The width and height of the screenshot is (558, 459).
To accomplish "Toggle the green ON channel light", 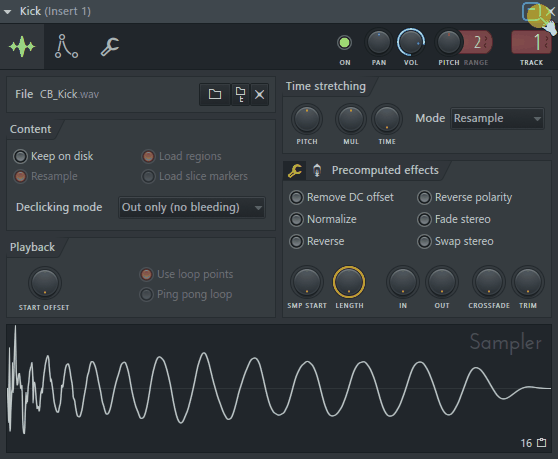I will [x=344, y=43].
